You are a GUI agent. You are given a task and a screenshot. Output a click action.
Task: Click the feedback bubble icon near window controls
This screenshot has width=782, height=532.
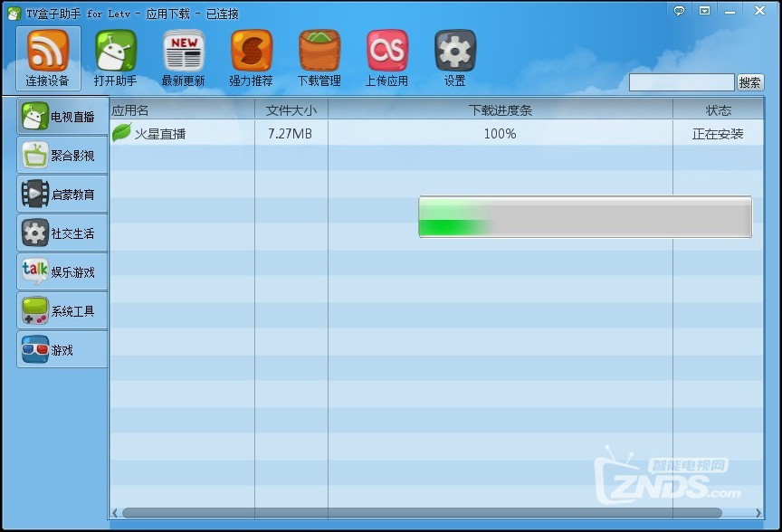coord(678,12)
